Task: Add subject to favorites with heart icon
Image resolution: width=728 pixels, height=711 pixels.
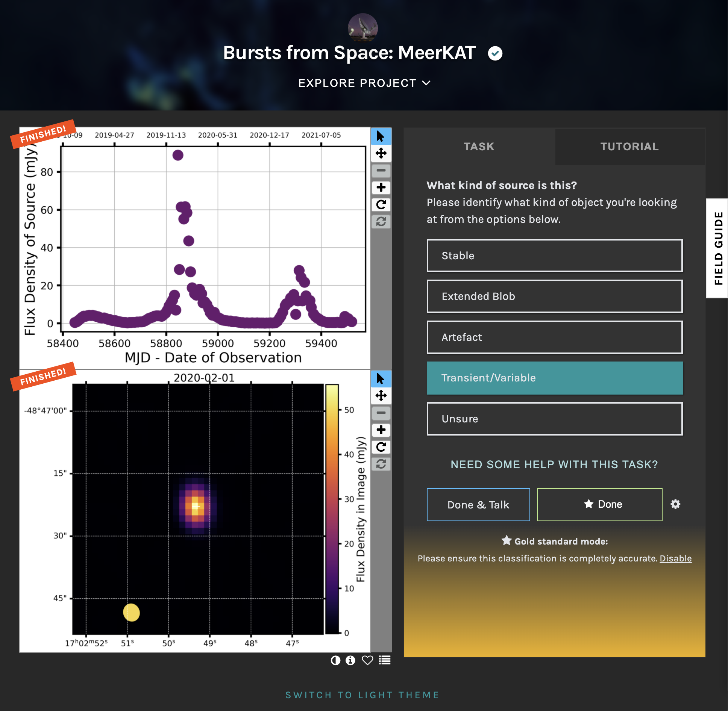Action: pyautogui.click(x=367, y=660)
